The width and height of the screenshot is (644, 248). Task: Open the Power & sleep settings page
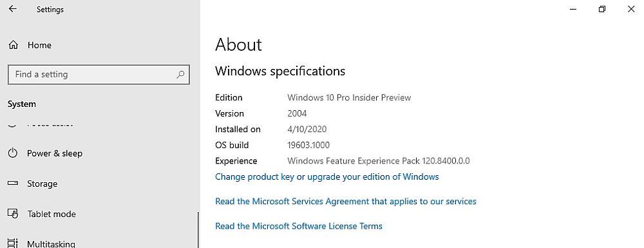click(55, 153)
